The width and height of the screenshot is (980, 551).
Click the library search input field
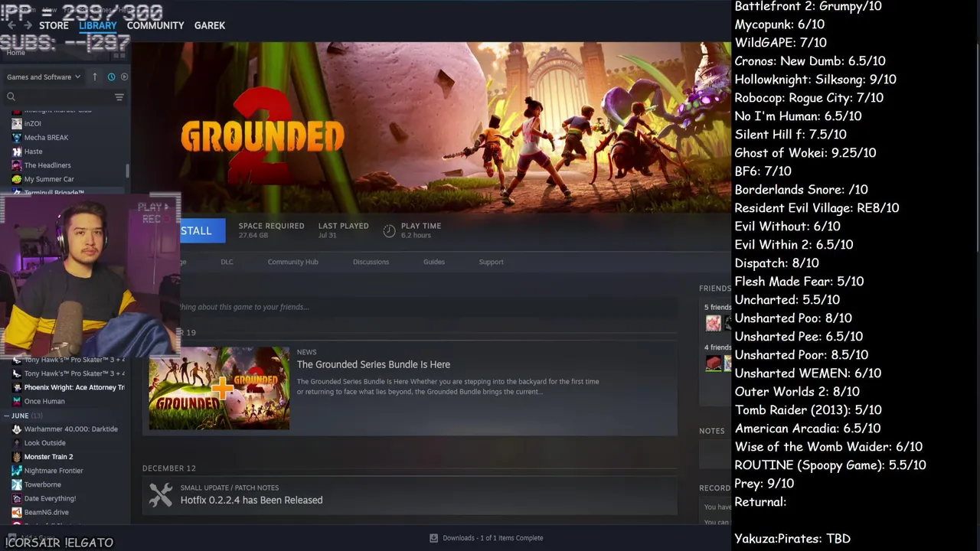point(65,96)
